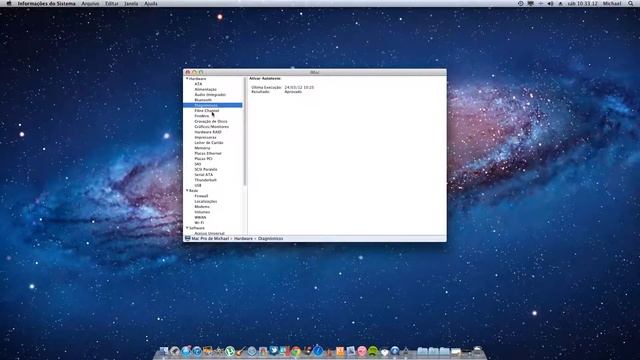Launch Google Chrome from the dock
640x360 pixels.
296,351
